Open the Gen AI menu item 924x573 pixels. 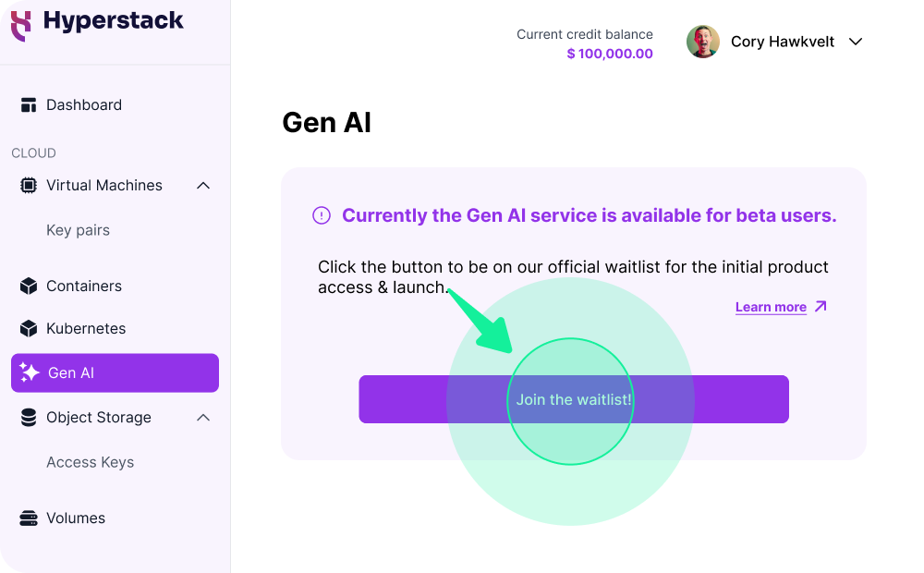115,372
